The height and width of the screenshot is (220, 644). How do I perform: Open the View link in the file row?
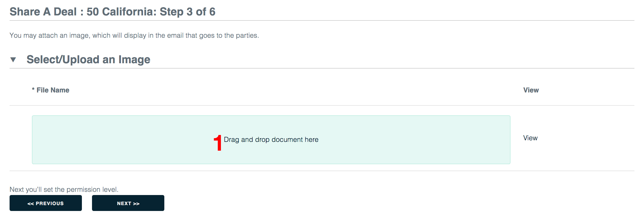tap(530, 138)
